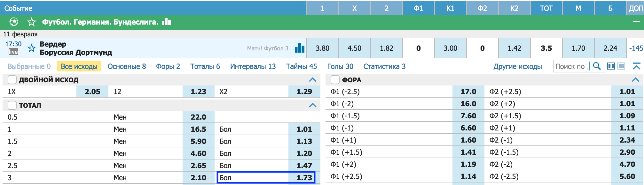Viewport: 644px width, 185px height.
Task: Open Bundesliga statistics bar chart icon
Action: pyautogui.click(x=166, y=22)
